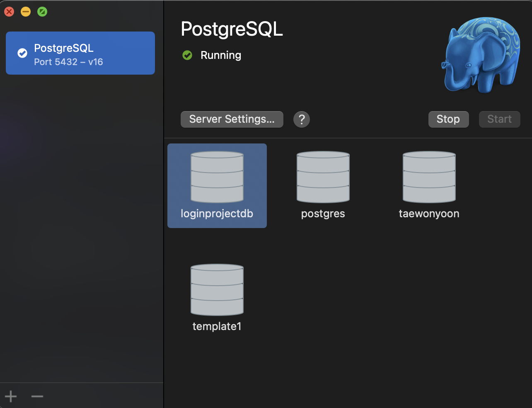The width and height of the screenshot is (532, 408).
Task: Click the PostgreSQL title heading
Action: (232, 29)
